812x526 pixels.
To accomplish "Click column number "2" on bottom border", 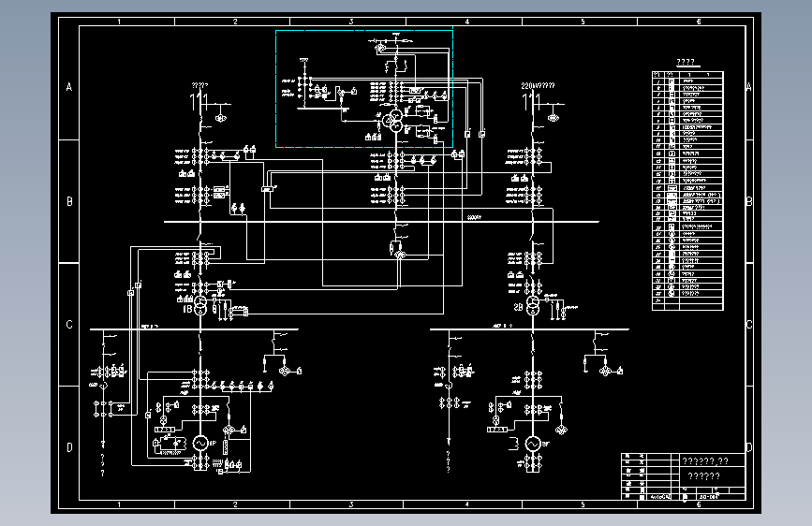I will pyautogui.click(x=235, y=504).
